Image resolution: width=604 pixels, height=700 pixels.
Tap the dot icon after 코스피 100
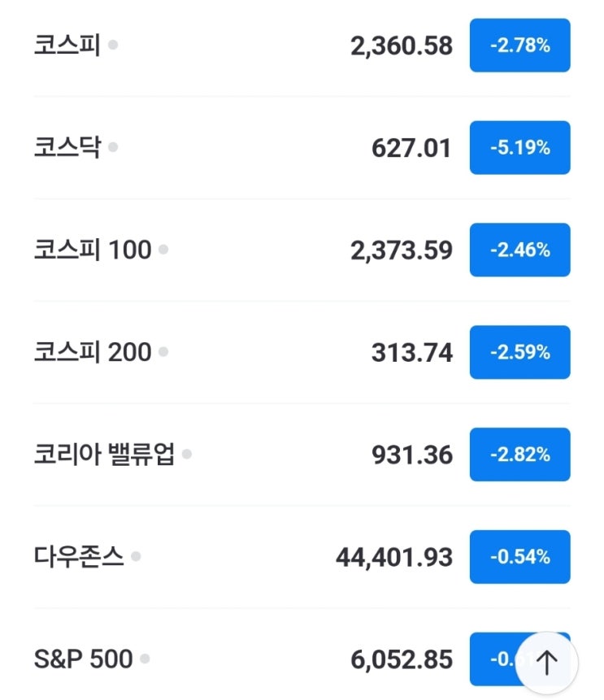pos(163,250)
